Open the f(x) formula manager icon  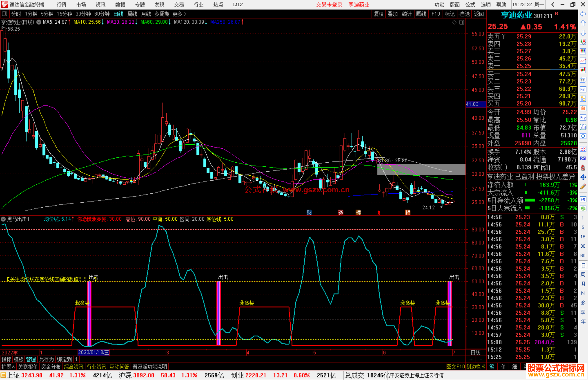(x=583, y=127)
